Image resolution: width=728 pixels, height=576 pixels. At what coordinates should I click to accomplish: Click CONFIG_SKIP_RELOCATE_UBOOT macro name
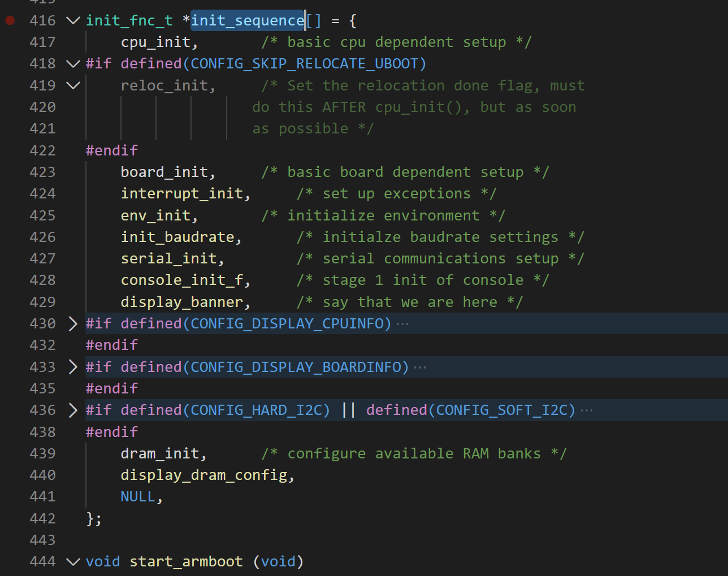click(305, 63)
